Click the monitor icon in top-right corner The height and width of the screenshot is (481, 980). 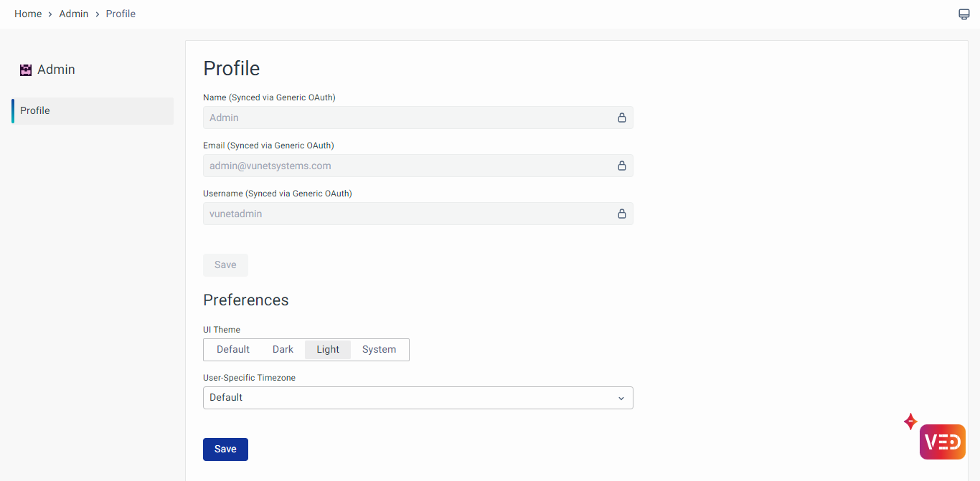(963, 14)
